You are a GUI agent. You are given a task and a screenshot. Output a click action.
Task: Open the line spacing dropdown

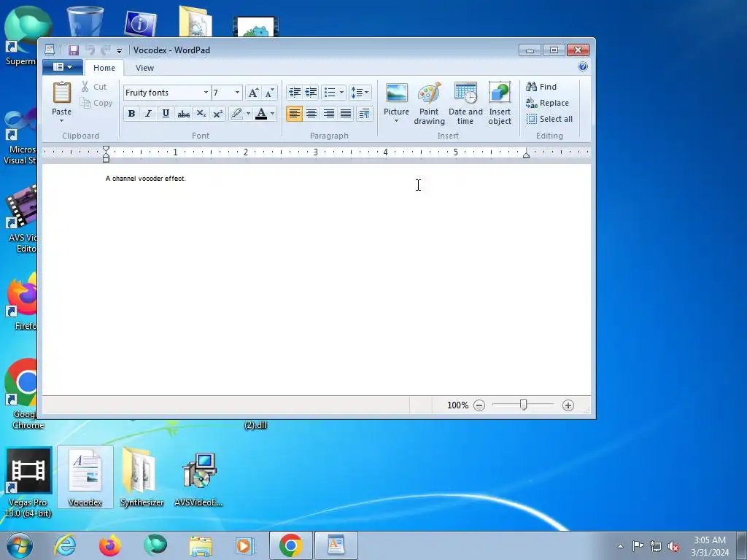pyautogui.click(x=360, y=93)
